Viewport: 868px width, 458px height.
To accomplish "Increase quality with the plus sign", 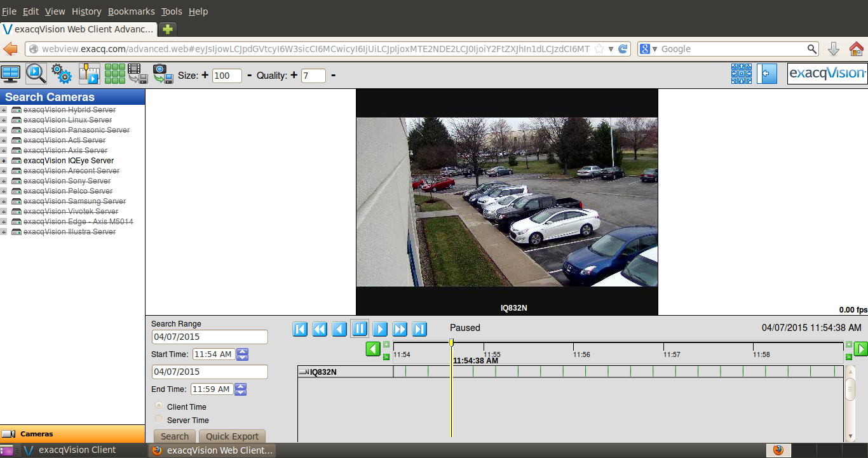I will tap(294, 75).
